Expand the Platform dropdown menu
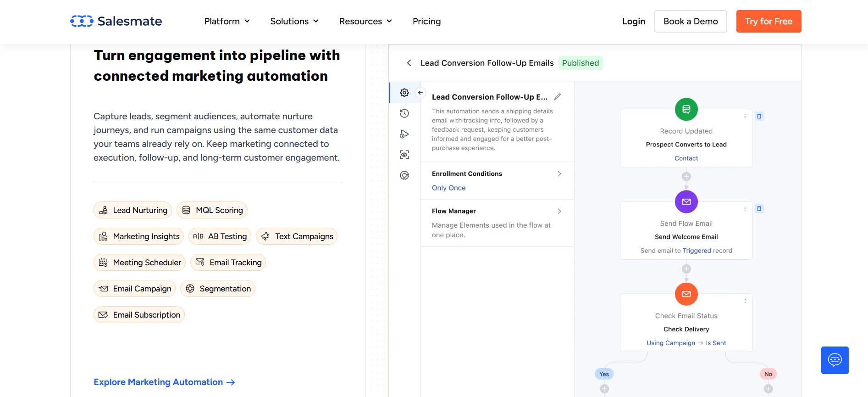Image resolution: width=868 pixels, height=397 pixels. point(227,22)
